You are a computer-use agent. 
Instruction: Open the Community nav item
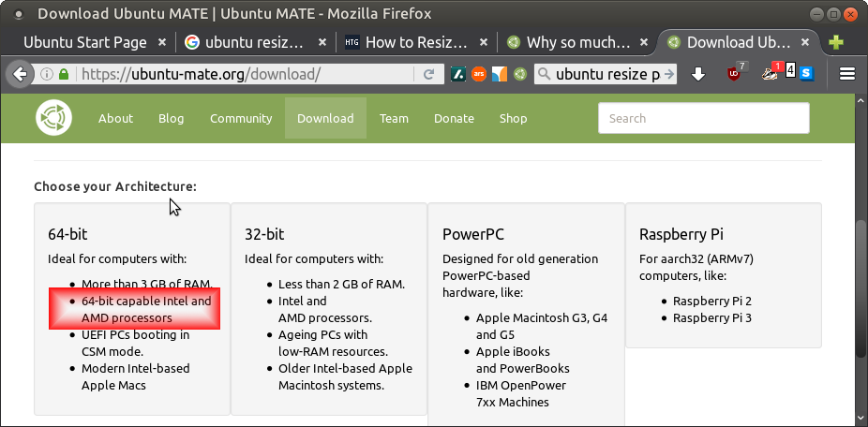coord(241,118)
